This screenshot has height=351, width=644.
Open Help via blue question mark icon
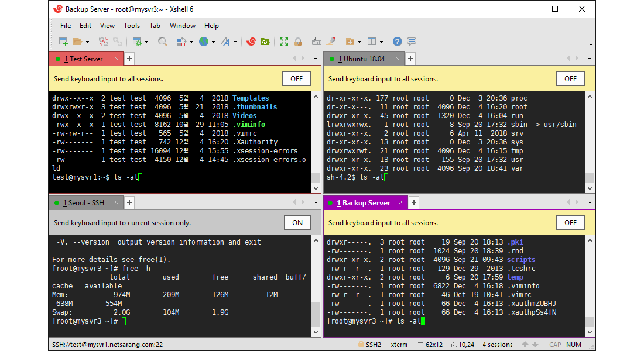[397, 42]
